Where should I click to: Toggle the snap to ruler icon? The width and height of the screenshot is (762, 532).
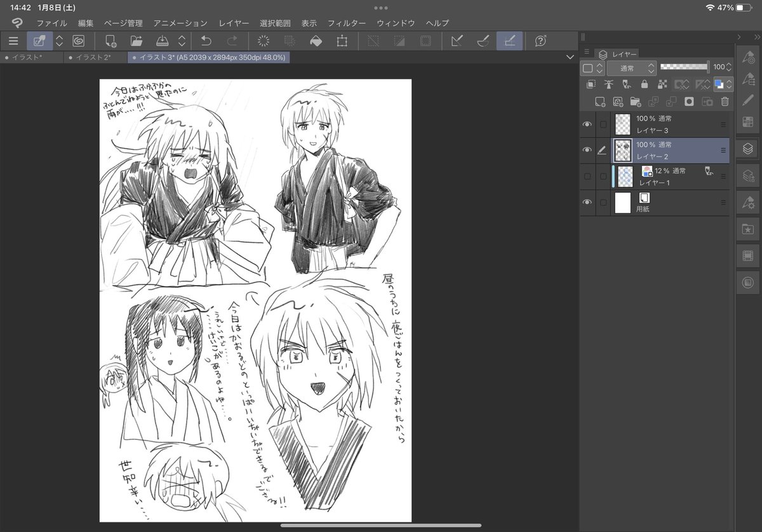(x=457, y=41)
